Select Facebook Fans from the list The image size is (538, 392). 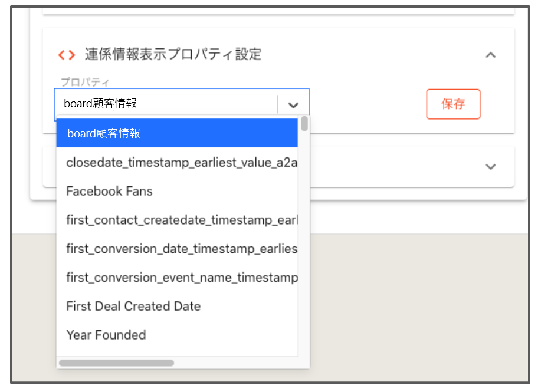coord(177,191)
